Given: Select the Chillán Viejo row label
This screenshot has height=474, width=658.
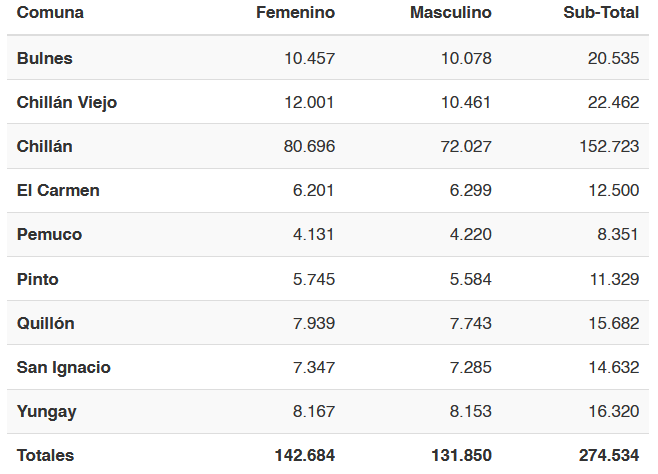Looking at the screenshot, I should click(67, 103).
